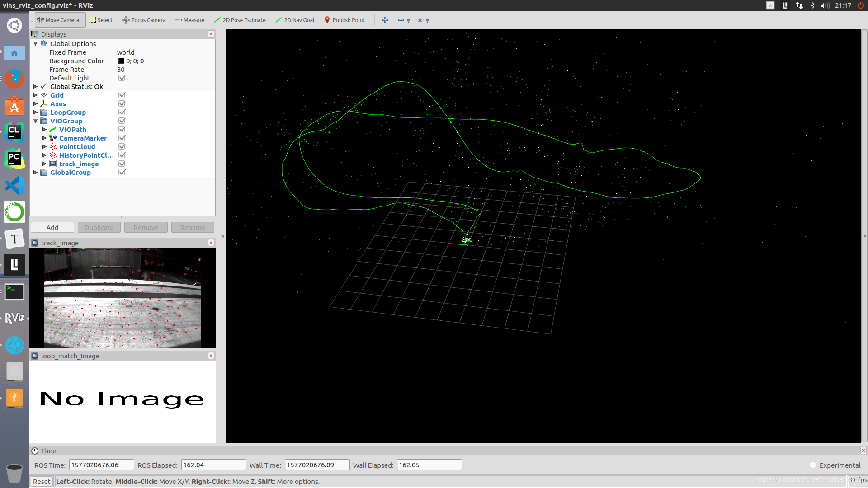This screenshot has width=868, height=488.
Task: Click the black Background Color swatch
Action: pyautogui.click(x=121, y=61)
